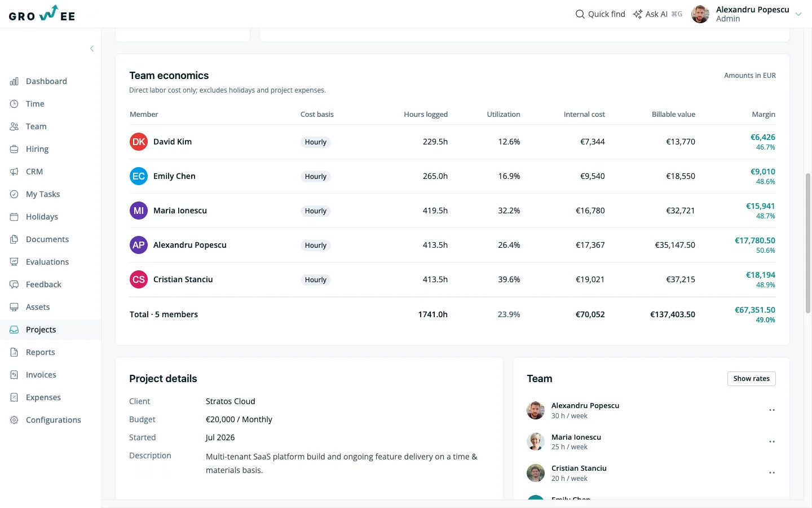Click the Hours logged column header
This screenshot has width=812, height=508.
point(426,114)
